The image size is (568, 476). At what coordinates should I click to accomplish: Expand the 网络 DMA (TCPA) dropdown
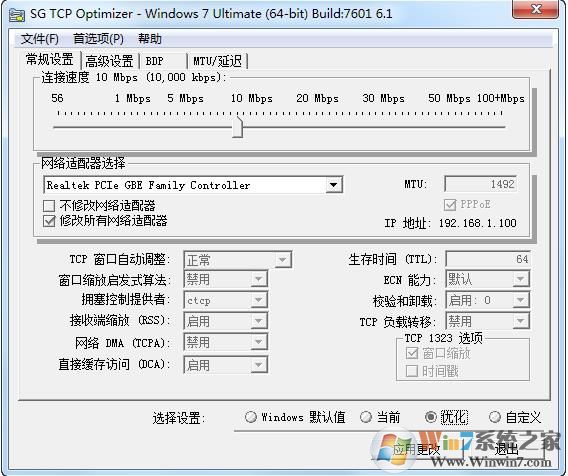(x=259, y=342)
